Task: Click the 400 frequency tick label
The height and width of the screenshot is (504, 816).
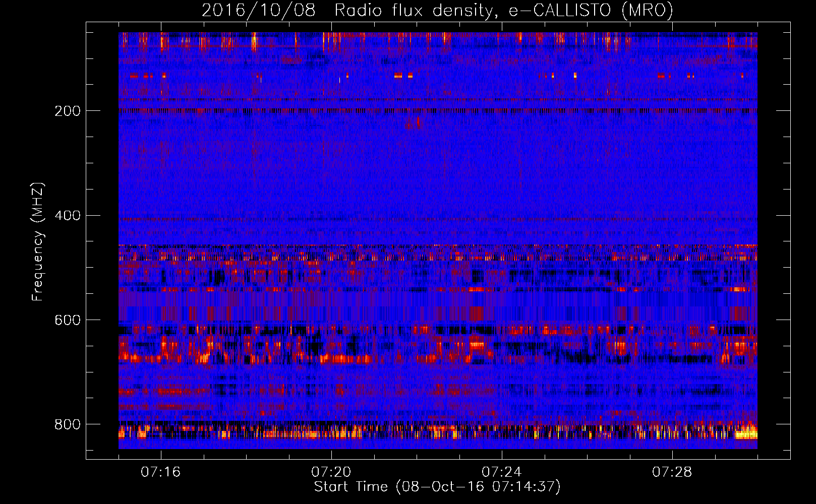Action: 67,216
